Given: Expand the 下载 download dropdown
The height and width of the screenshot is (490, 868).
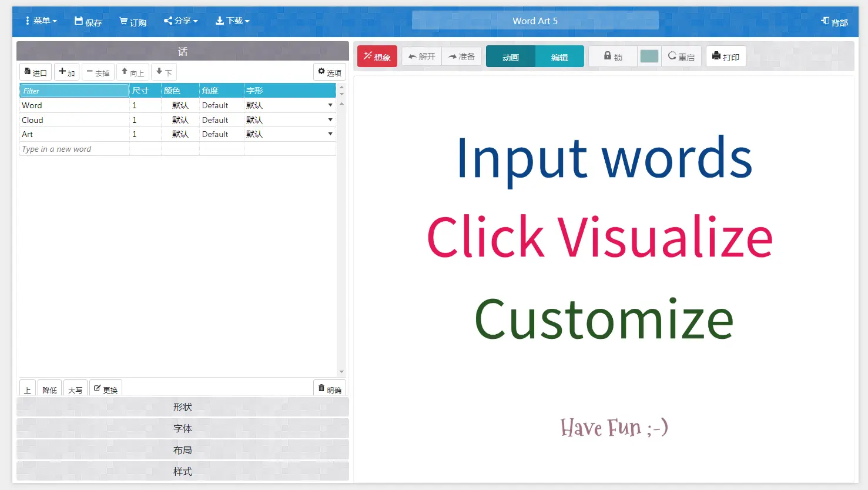Looking at the screenshot, I should click(232, 21).
